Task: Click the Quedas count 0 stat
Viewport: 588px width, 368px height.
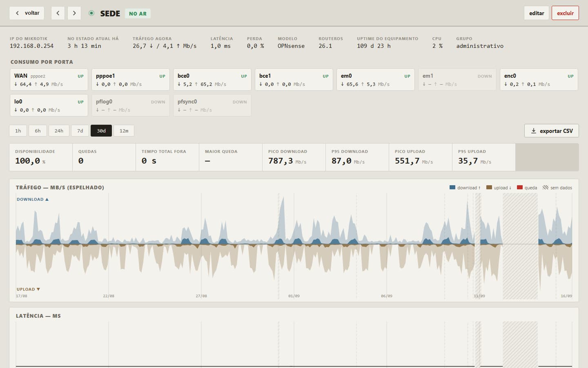Action: click(x=104, y=157)
